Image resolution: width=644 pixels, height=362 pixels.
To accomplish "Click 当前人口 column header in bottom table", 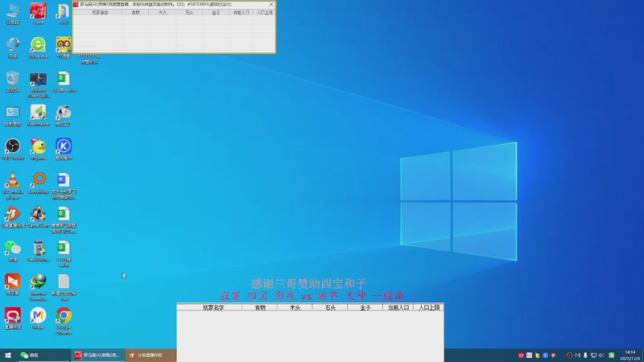I will pos(398,307).
